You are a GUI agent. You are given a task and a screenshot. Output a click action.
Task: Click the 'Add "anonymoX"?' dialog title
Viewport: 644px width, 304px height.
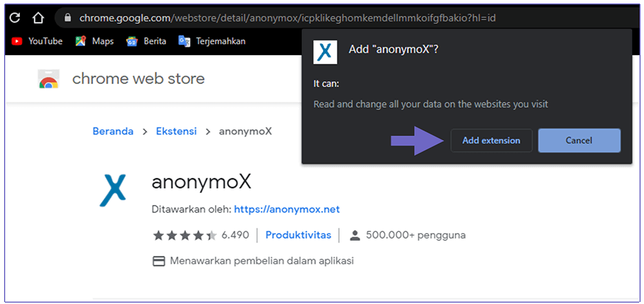point(393,50)
